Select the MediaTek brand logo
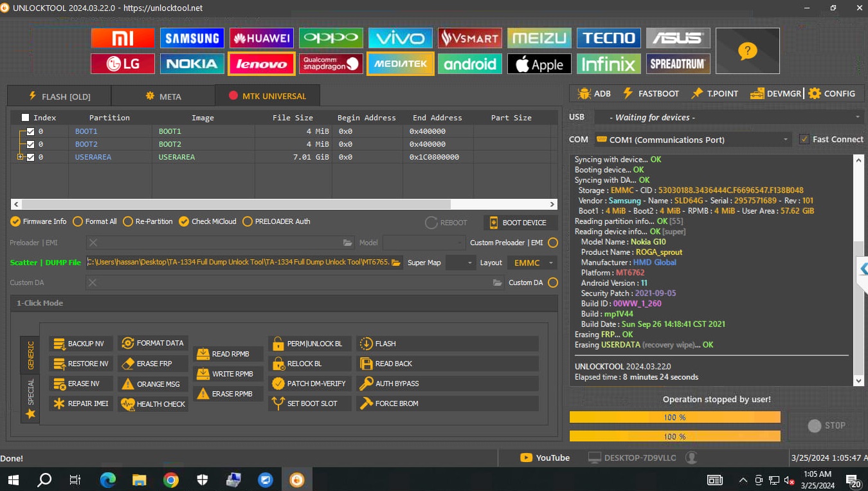The width and height of the screenshot is (868, 491). click(x=401, y=64)
